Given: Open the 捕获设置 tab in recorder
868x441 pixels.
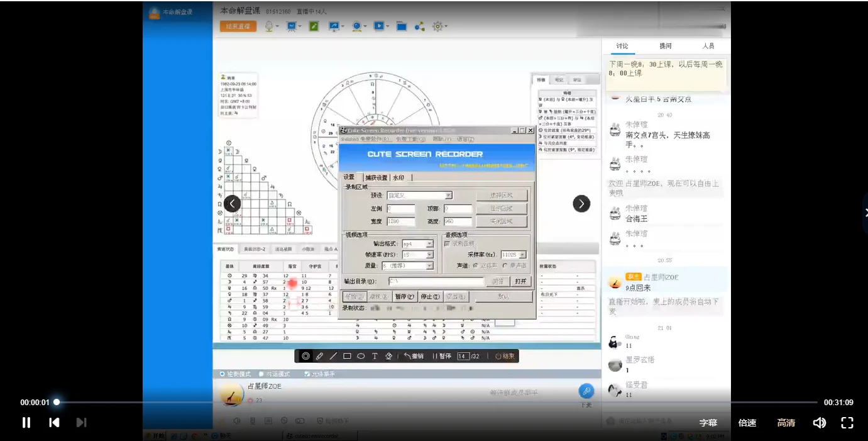Looking at the screenshot, I should pyautogui.click(x=376, y=177).
